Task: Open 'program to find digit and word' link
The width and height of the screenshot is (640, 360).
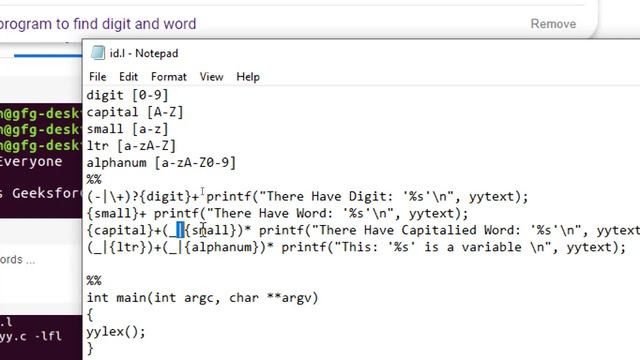Action: [98, 24]
